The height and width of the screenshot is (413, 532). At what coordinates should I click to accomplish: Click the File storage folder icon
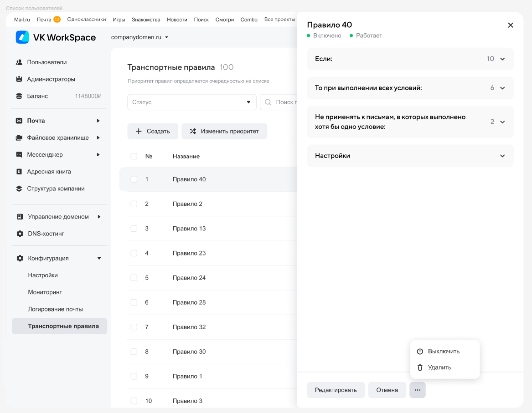click(x=19, y=138)
